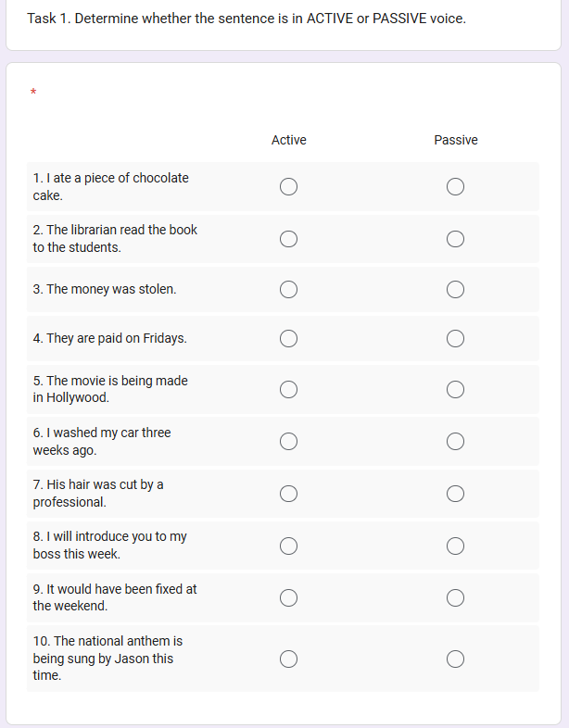The width and height of the screenshot is (569, 728).
Task: Choose Passive for 'The money was stolen'
Action: (455, 290)
